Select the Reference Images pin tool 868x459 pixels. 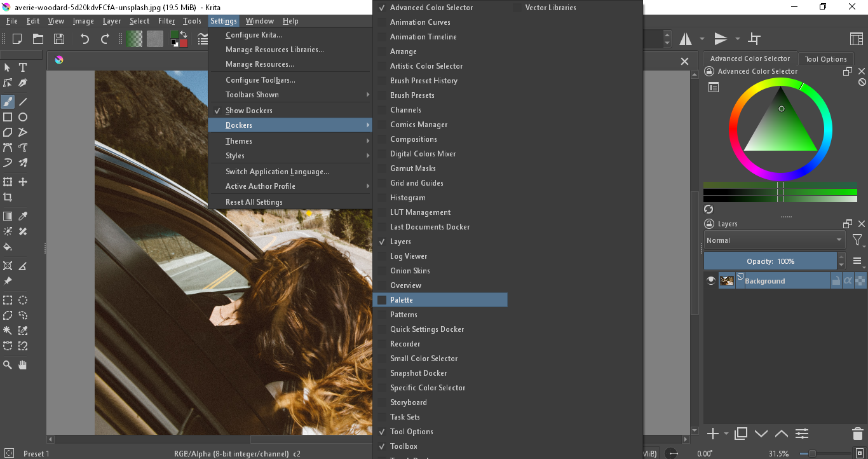pyautogui.click(x=8, y=281)
